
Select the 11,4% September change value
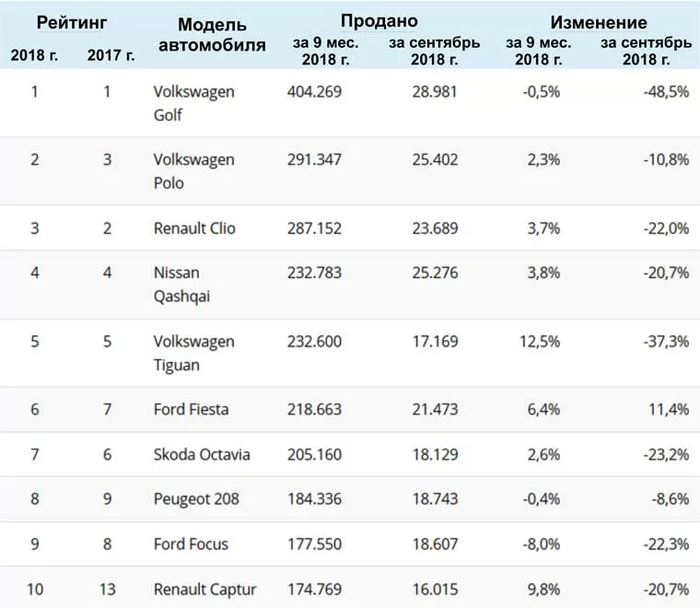coord(669,409)
